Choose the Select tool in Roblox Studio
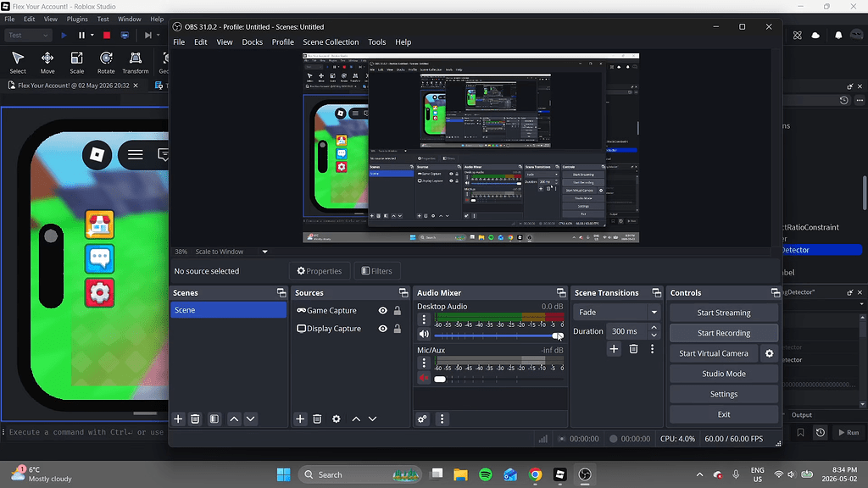The height and width of the screenshot is (488, 868). click(x=18, y=63)
